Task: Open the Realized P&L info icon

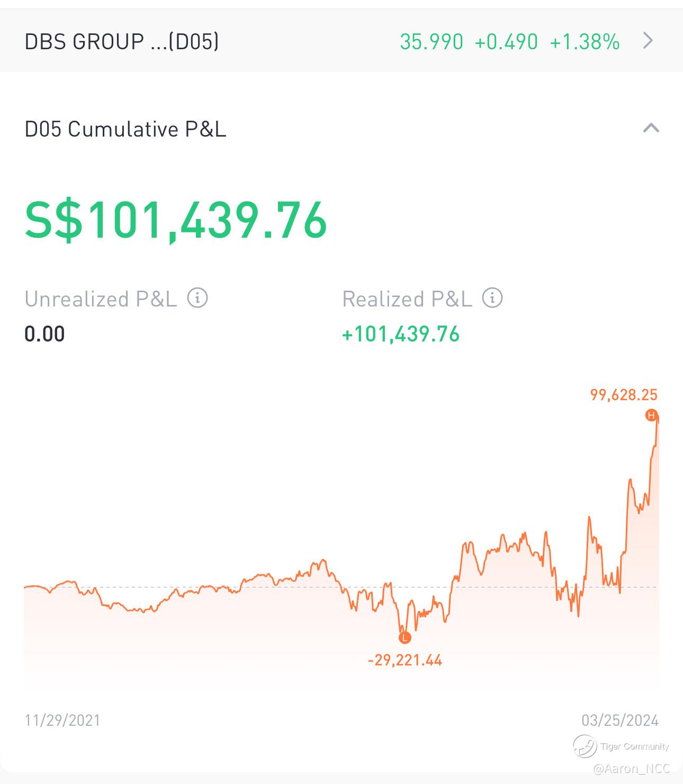Action: [x=492, y=298]
